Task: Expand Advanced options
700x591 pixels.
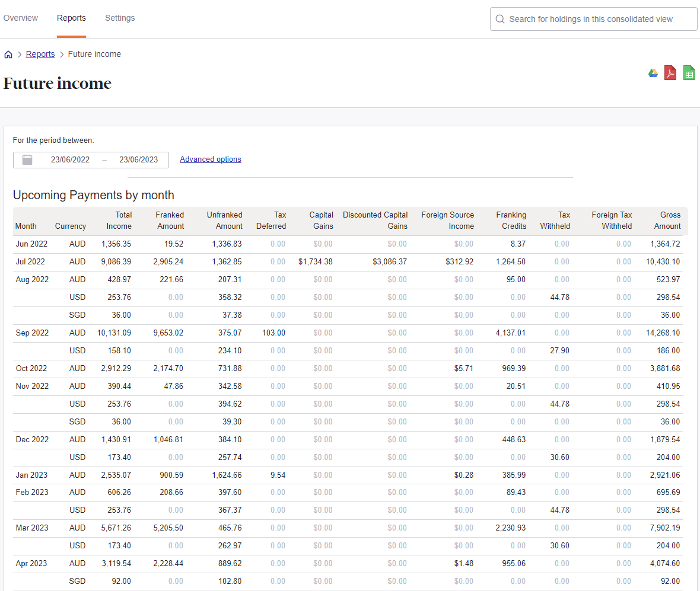Action: (x=210, y=159)
